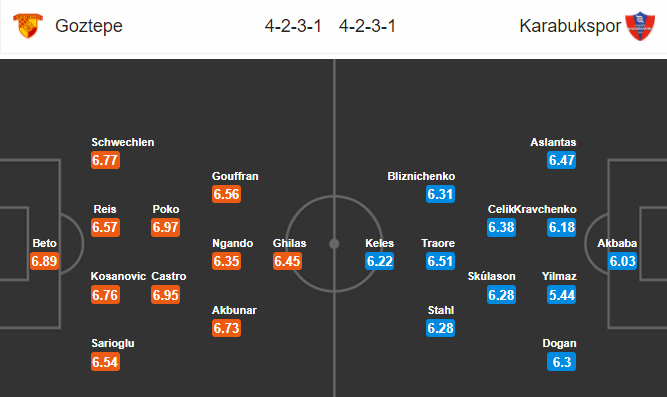The width and height of the screenshot is (667, 397).
Task: Select player Bliznichenko on the pitch
Action: pos(421,176)
